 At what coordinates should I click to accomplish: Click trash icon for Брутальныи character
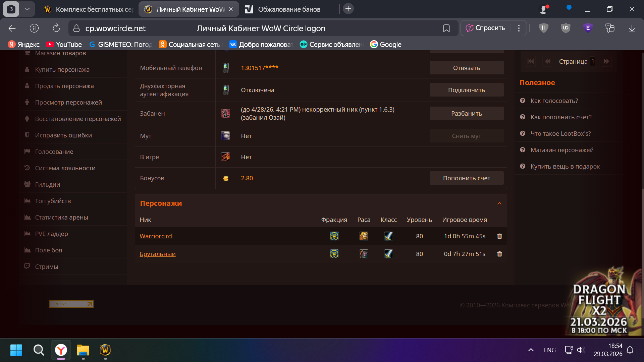pos(499,254)
